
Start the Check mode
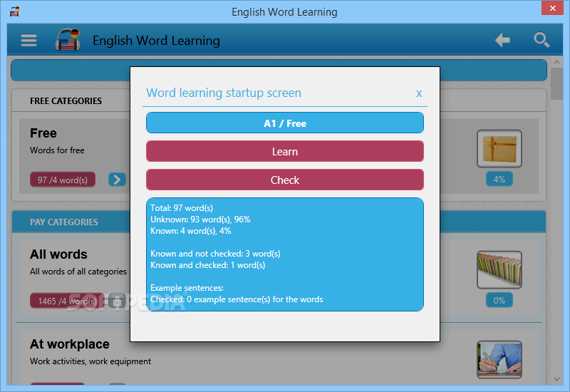tap(284, 180)
